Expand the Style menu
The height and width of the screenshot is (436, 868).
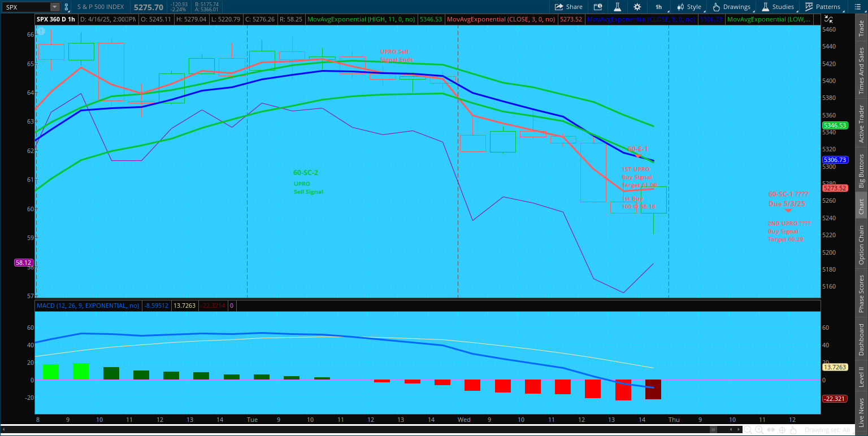(689, 7)
